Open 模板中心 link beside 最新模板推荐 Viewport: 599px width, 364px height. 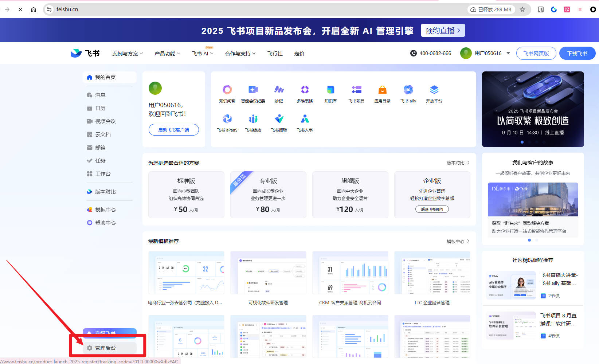click(x=458, y=241)
